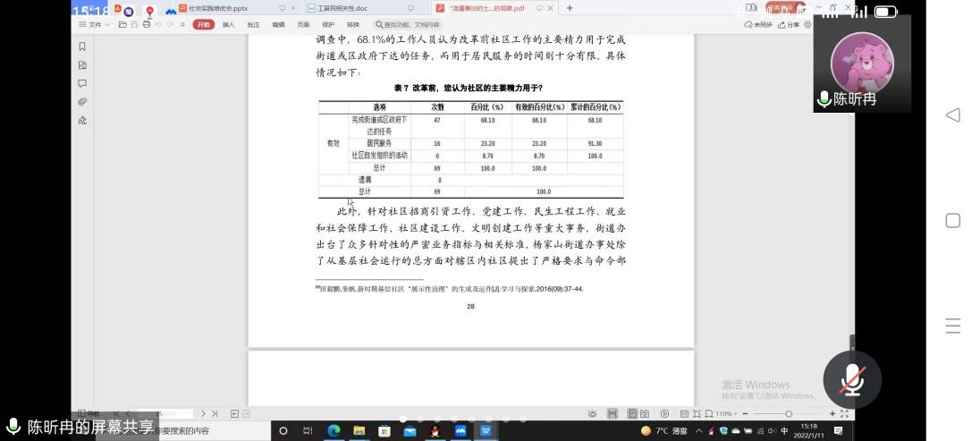Open the bookmark panel in left sidebar
The width and height of the screenshot is (980, 441).
pyautogui.click(x=82, y=47)
